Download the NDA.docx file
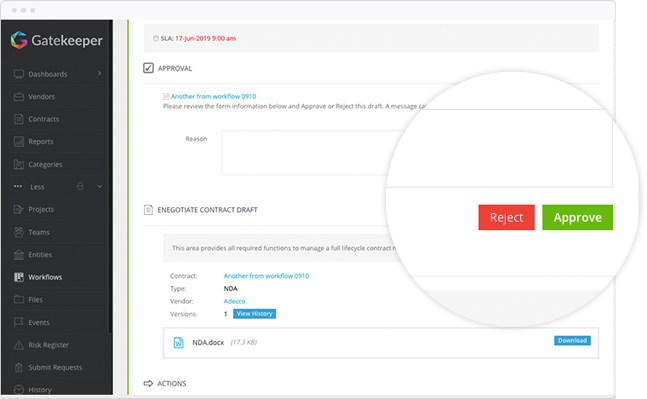Viewport: 647px width, 399px height. click(572, 340)
